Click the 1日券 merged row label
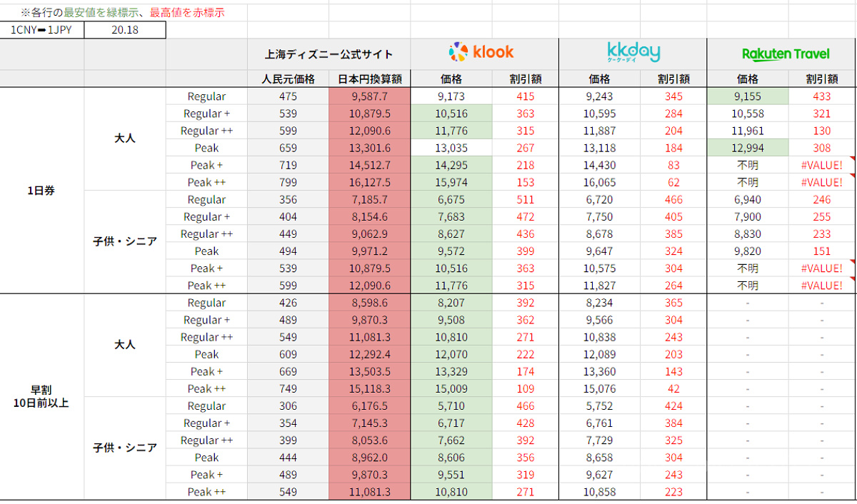Viewport: 857px width, 504px height. pos(42,191)
